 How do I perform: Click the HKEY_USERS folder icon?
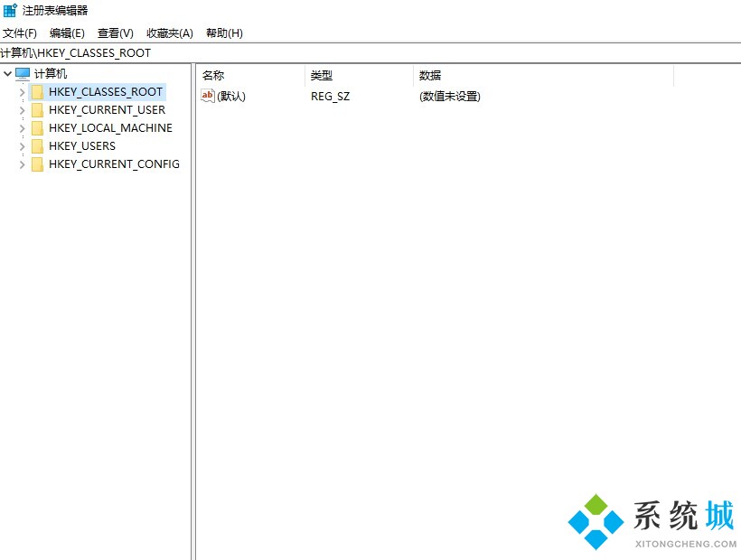[x=37, y=146]
